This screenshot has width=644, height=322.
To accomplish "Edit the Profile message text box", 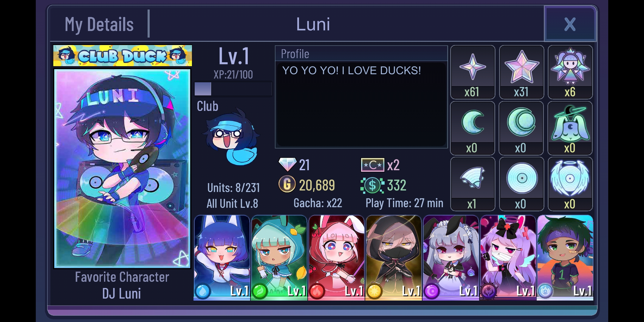I will point(361,104).
